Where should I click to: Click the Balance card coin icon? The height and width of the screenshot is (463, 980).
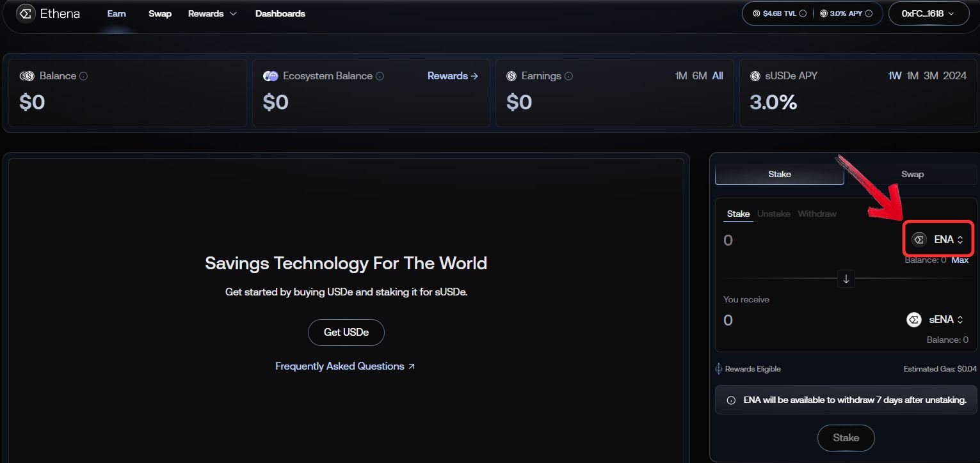pyautogui.click(x=27, y=76)
